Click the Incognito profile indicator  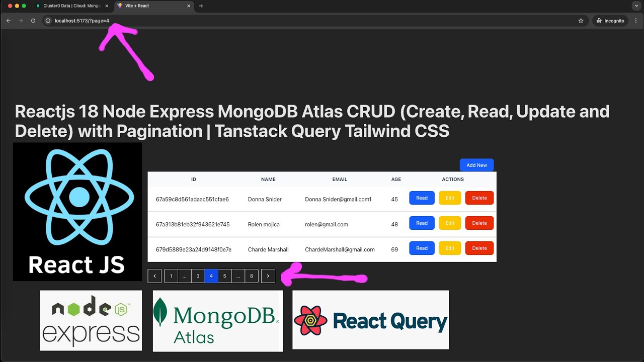[x=611, y=21]
